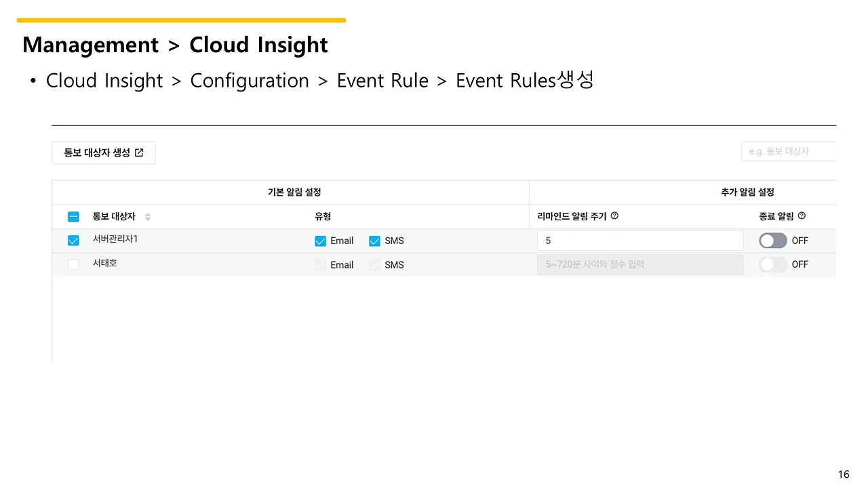The image size is (868, 488).
Task: Open 통보 대상자 생성 button
Action: [x=104, y=152]
